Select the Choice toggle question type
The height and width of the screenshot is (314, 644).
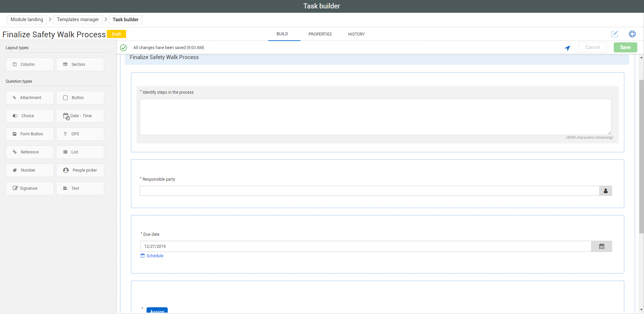(30, 116)
